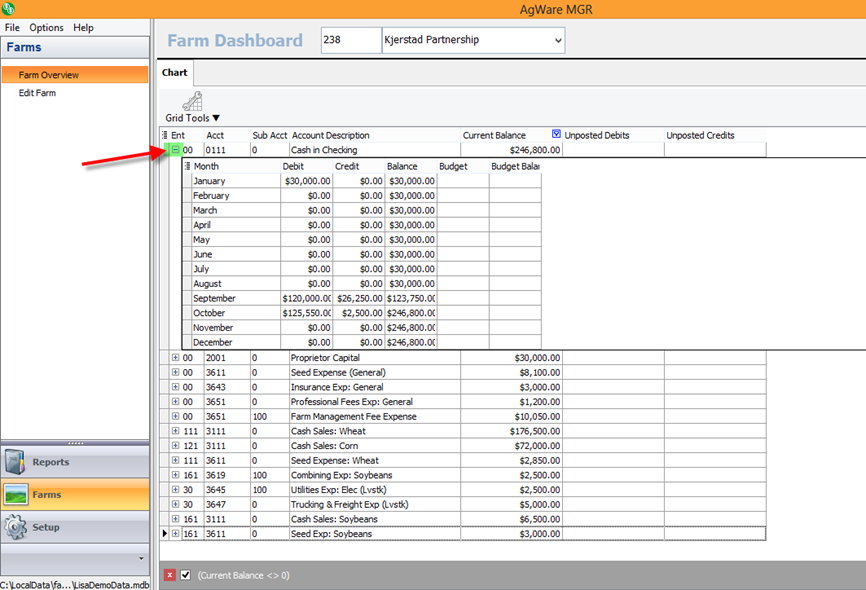
Task: Collapse the Cash in Checking row
Action: pos(175,150)
